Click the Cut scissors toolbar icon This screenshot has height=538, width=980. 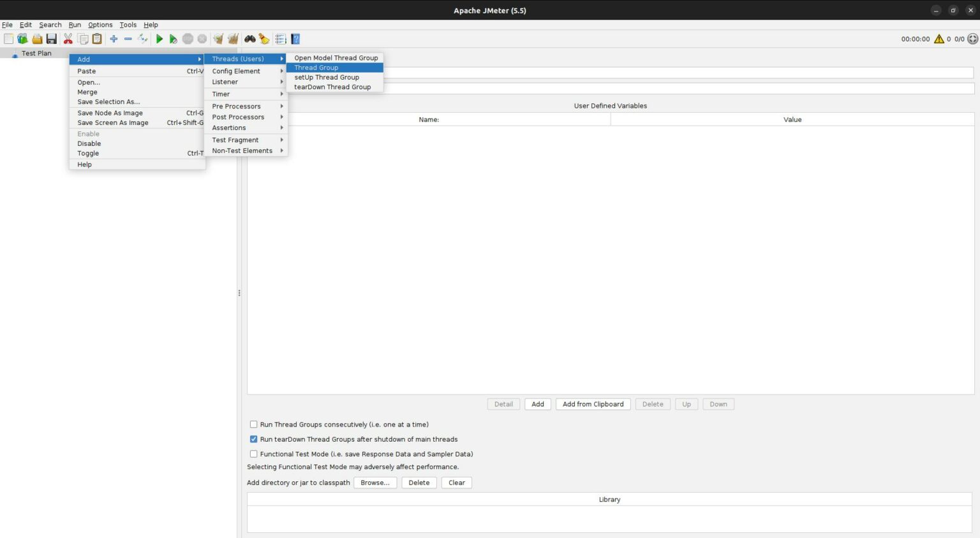click(x=68, y=39)
